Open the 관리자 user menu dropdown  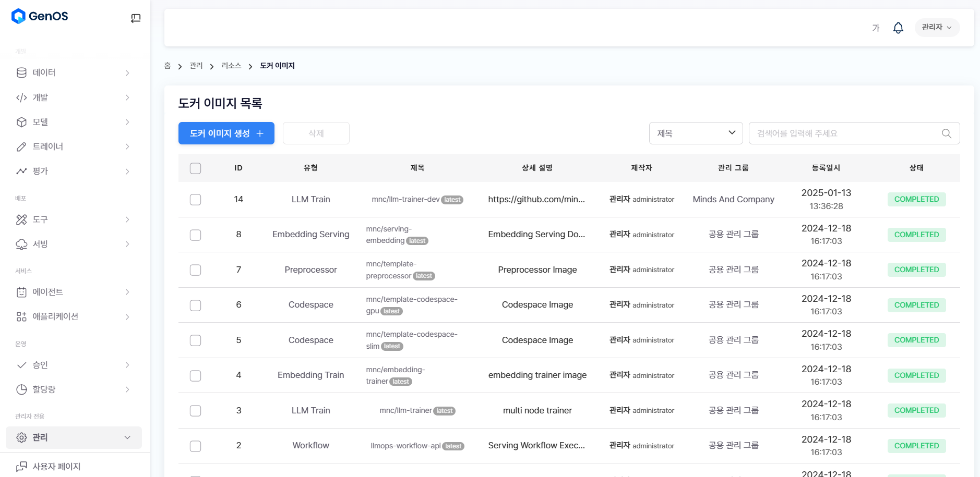(937, 27)
